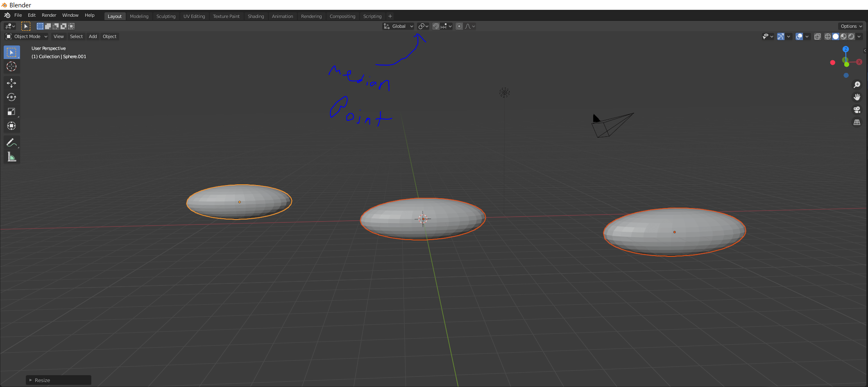Click the Add menu in viewport header
The width and height of the screenshot is (868, 387).
tap(93, 36)
